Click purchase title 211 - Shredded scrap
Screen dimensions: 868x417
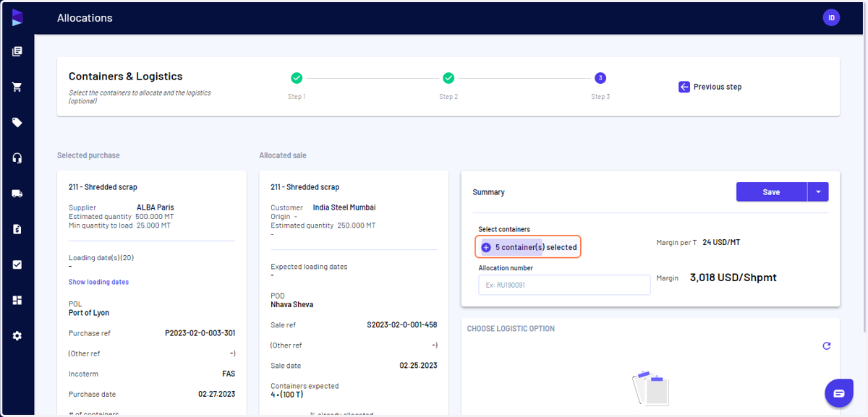point(103,187)
